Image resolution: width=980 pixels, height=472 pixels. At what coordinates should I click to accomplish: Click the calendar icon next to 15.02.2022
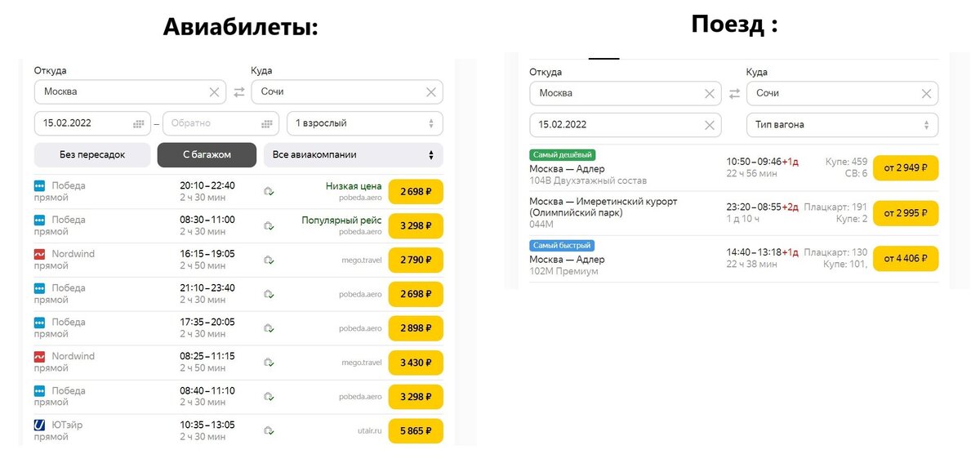(137, 122)
